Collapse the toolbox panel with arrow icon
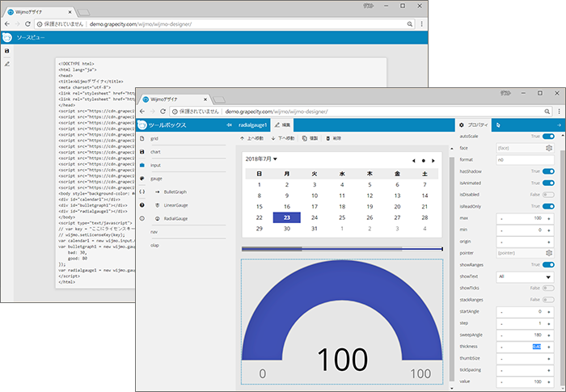Screen dimensions: 566x392 point(228,125)
